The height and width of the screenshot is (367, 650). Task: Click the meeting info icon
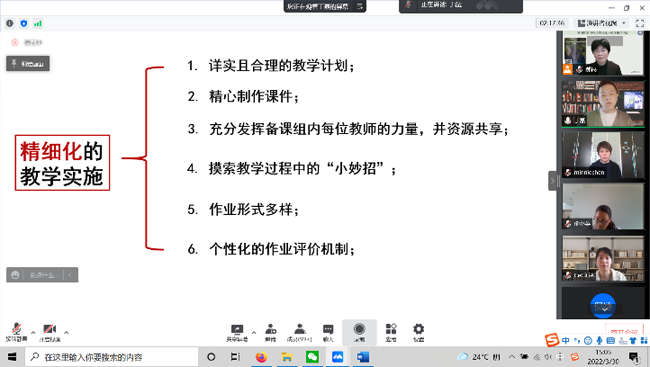[x=10, y=24]
